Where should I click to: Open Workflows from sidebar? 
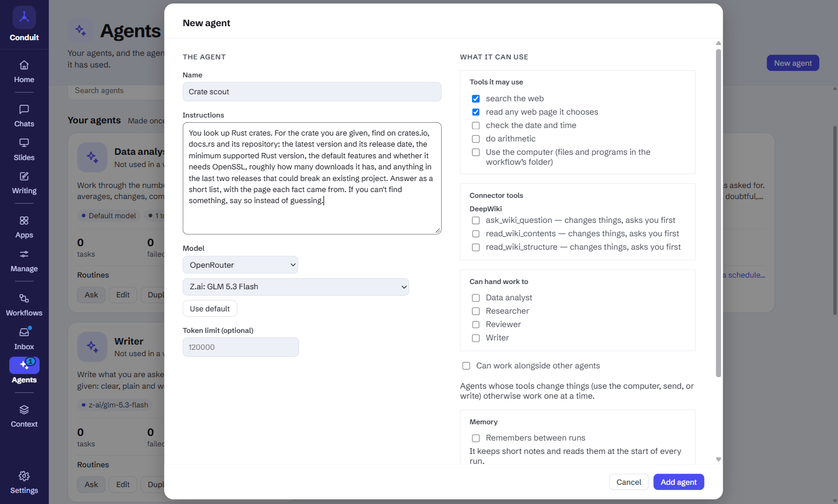24,306
